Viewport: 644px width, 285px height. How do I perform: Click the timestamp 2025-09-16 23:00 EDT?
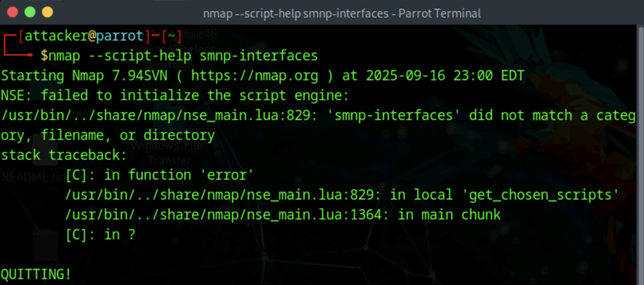[x=445, y=76]
